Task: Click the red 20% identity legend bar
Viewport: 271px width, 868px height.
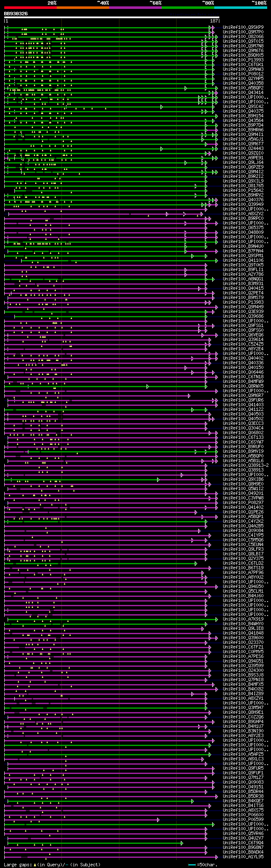Action: (30, 8)
